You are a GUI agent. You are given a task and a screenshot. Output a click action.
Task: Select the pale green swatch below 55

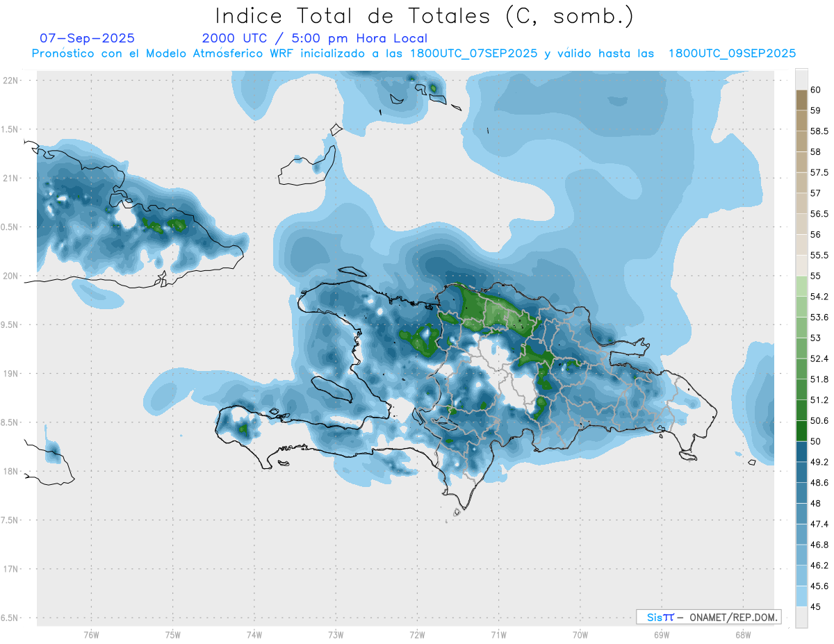801,286
